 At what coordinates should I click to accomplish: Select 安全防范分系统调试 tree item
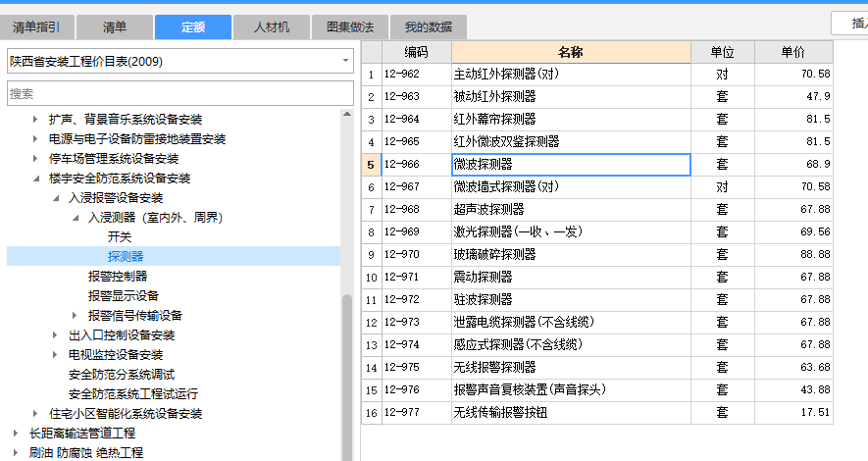click(x=122, y=375)
